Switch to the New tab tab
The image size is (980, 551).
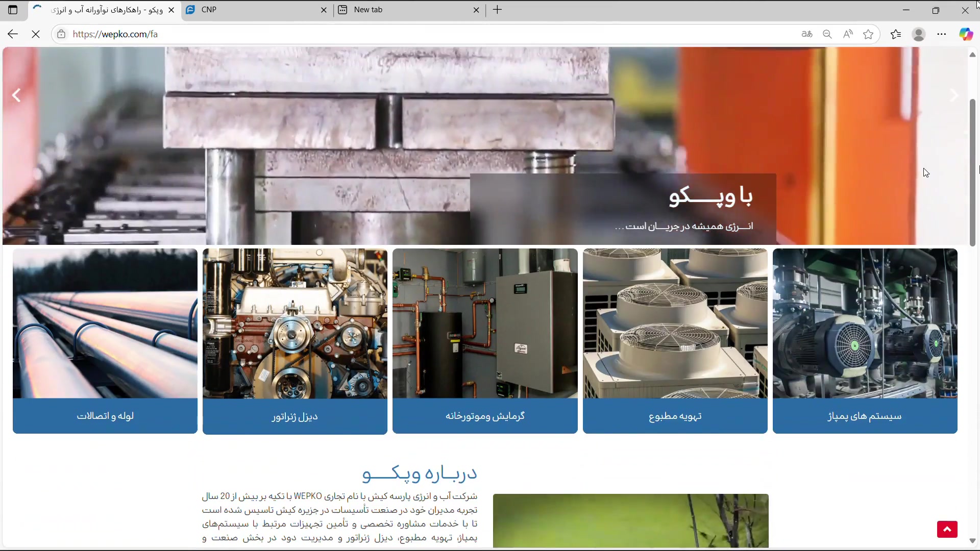point(409,10)
